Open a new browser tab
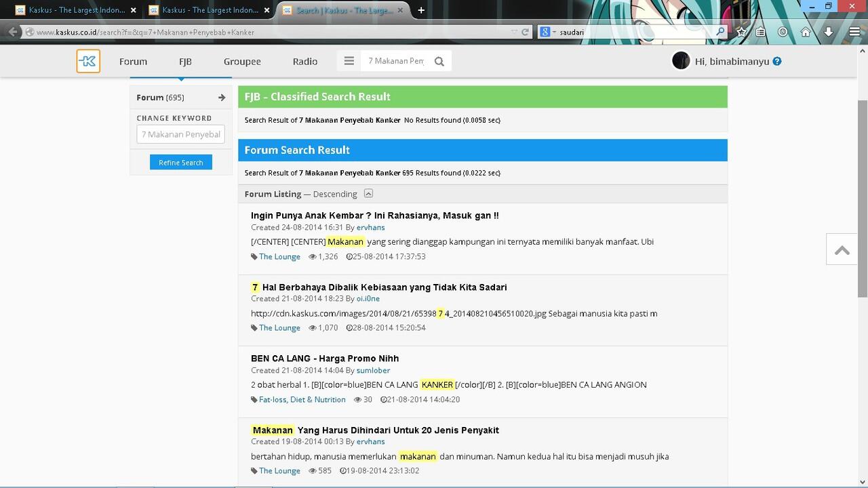 (421, 10)
